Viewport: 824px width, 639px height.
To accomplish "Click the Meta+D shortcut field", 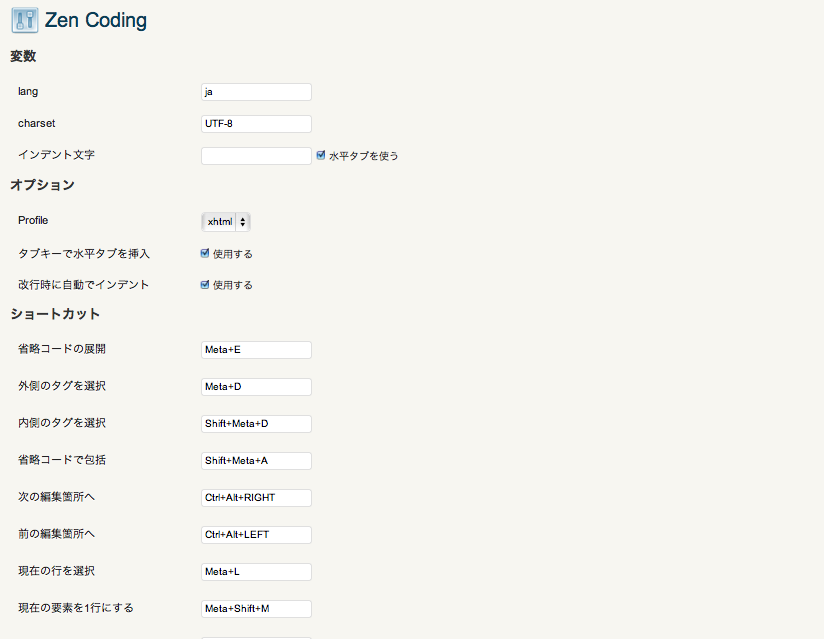I will 256,387.
